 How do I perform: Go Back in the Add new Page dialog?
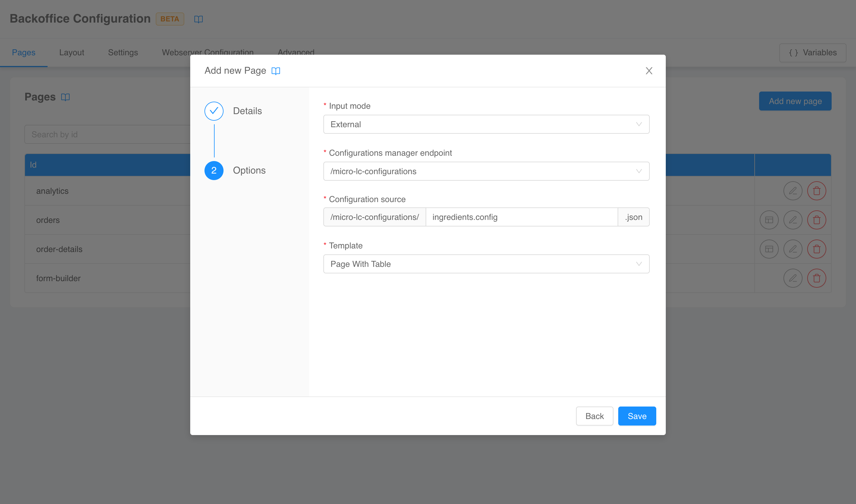click(594, 416)
